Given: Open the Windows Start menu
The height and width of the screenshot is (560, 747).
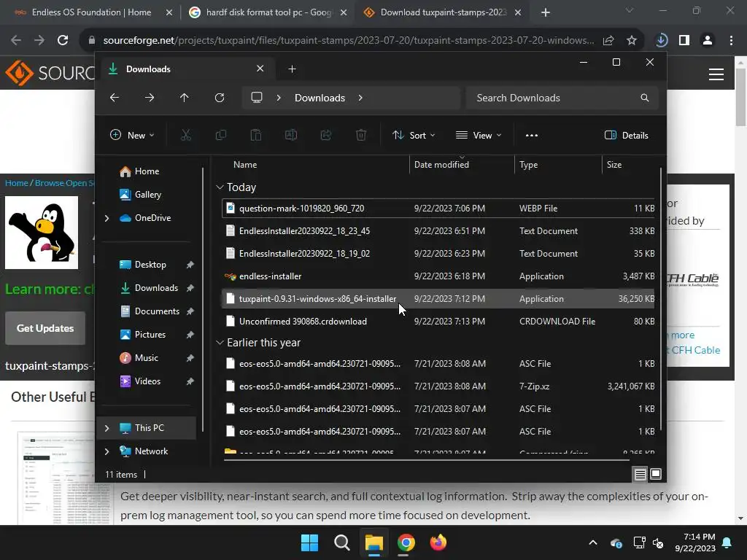Looking at the screenshot, I should pos(309,542).
